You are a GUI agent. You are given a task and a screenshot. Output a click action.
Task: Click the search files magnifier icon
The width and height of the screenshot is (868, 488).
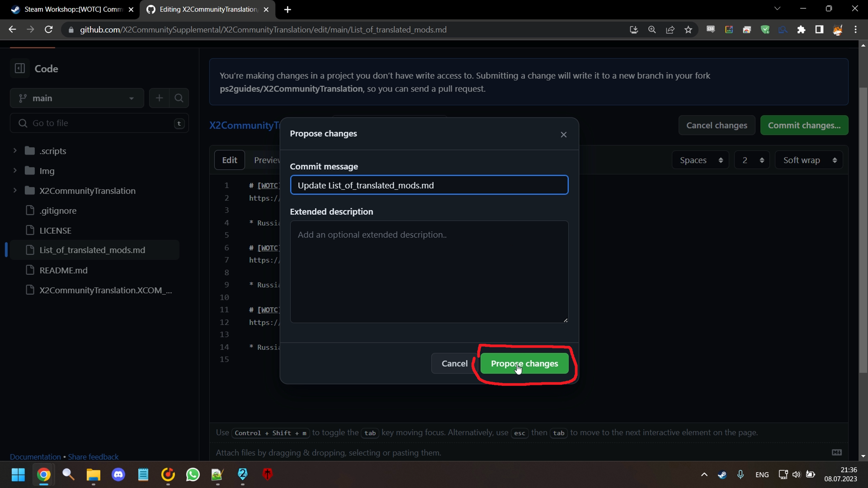(x=179, y=98)
